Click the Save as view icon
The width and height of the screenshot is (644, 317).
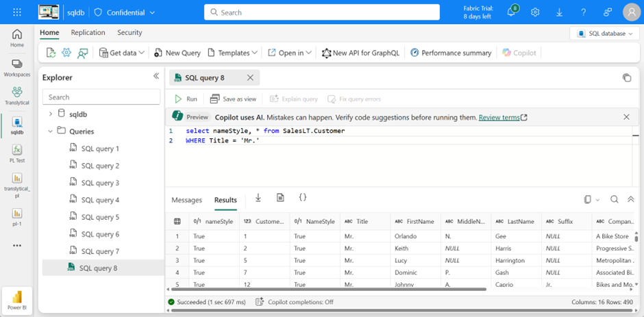(x=215, y=99)
